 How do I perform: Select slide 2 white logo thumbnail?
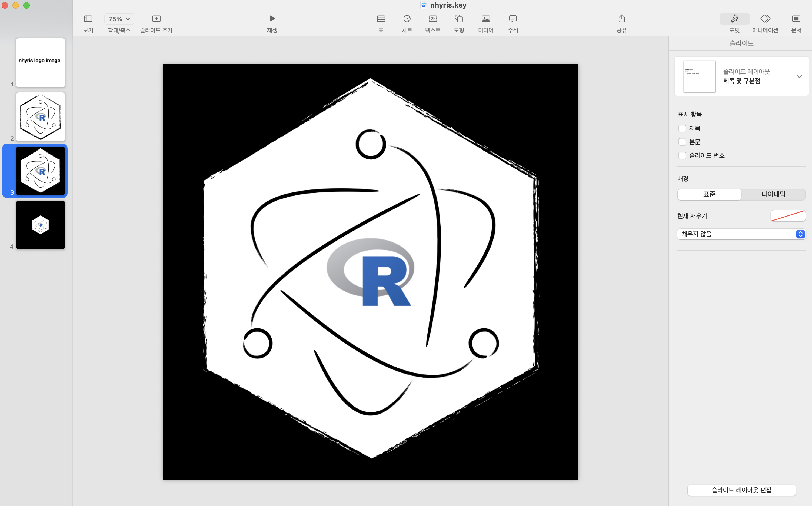coord(41,117)
